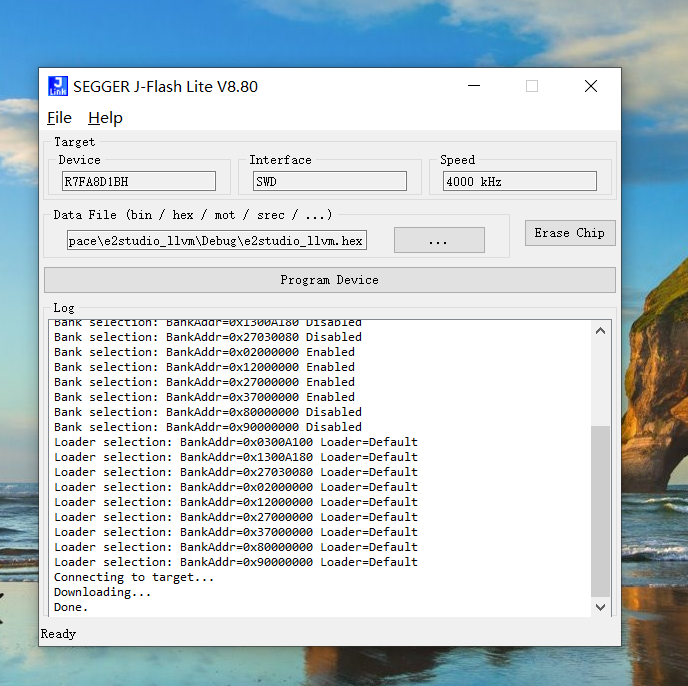Image resolution: width=688 pixels, height=686 pixels.
Task: Click log line 'Bank selection: BankAddr=0x37000000 Enabled'
Action: pos(204,397)
